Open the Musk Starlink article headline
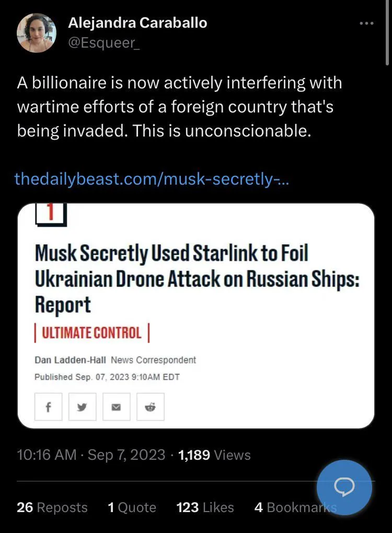This screenshot has width=392, height=533. coord(197,279)
